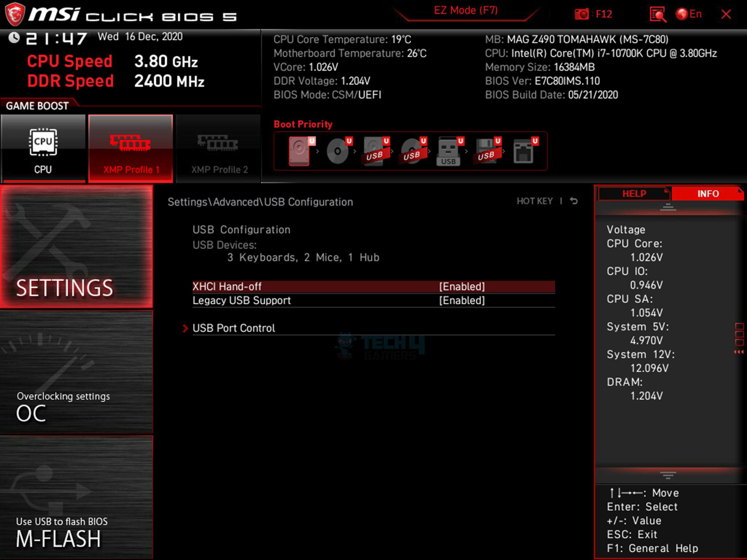Toggle XMP Profile 2
Screen dimensions: 747x560
[x=218, y=148]
